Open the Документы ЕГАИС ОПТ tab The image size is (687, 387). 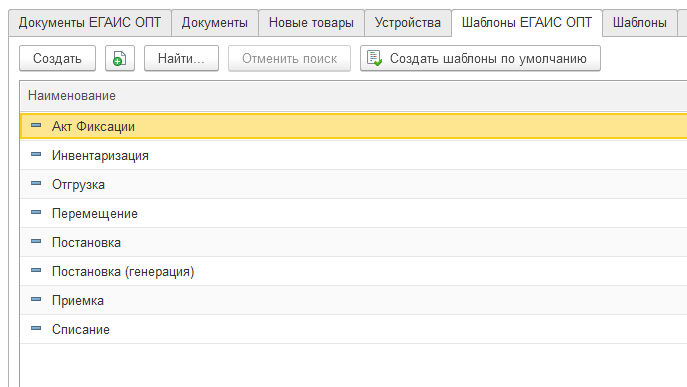[90, 23]
